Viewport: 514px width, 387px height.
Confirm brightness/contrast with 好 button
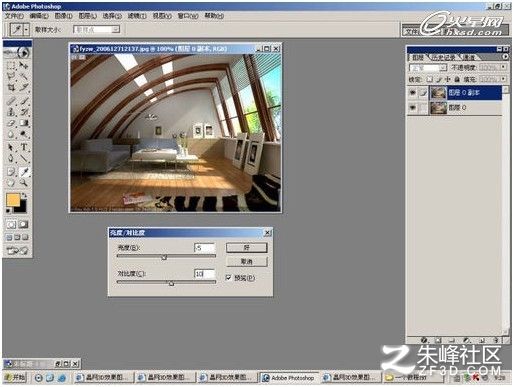(x=247, y=248)
